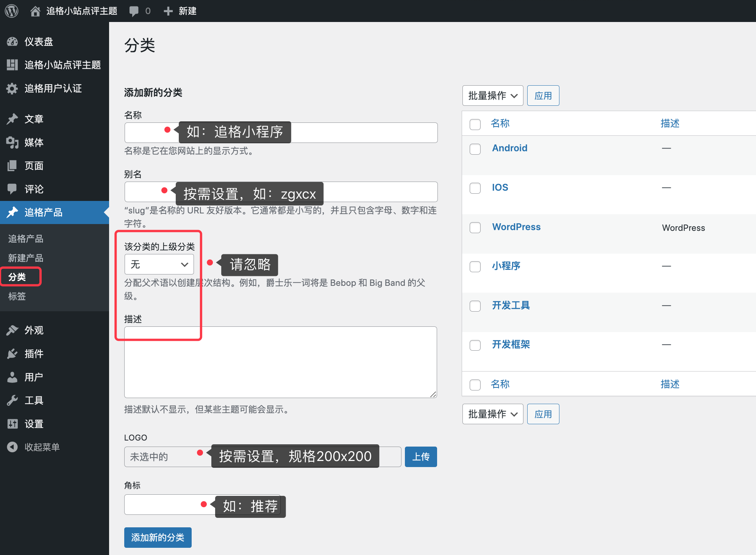Screen dimensions: 756x555
Task: Click the 追格用户认证 gear icon
Action: coord(12,88)
